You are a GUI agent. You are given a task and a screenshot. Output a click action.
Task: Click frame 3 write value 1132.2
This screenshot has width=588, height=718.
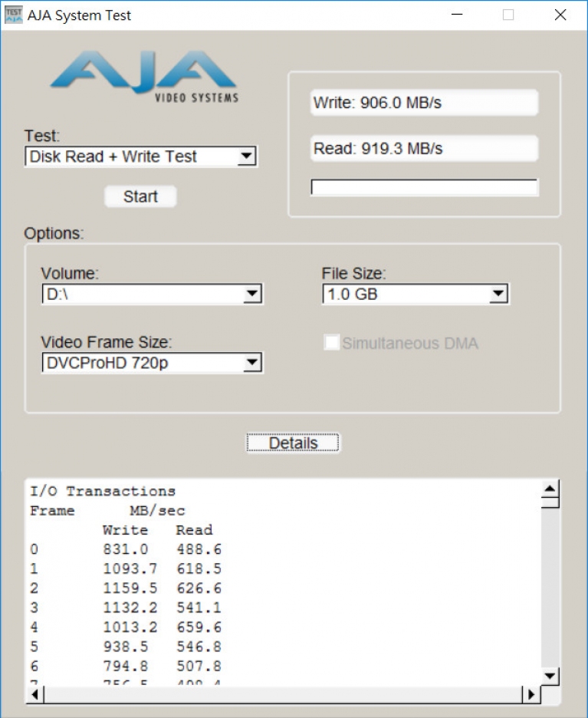[130, 608]
